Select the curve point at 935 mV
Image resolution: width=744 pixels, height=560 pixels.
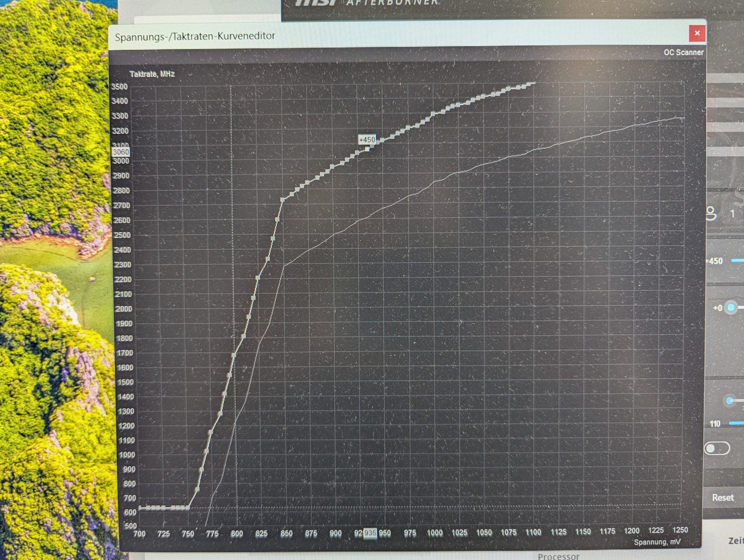367,149
